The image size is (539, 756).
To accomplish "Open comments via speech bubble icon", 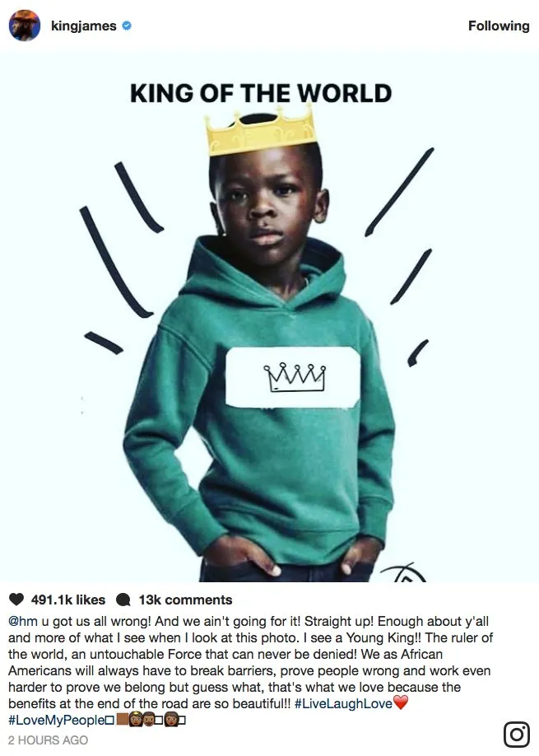I will 123,600.
